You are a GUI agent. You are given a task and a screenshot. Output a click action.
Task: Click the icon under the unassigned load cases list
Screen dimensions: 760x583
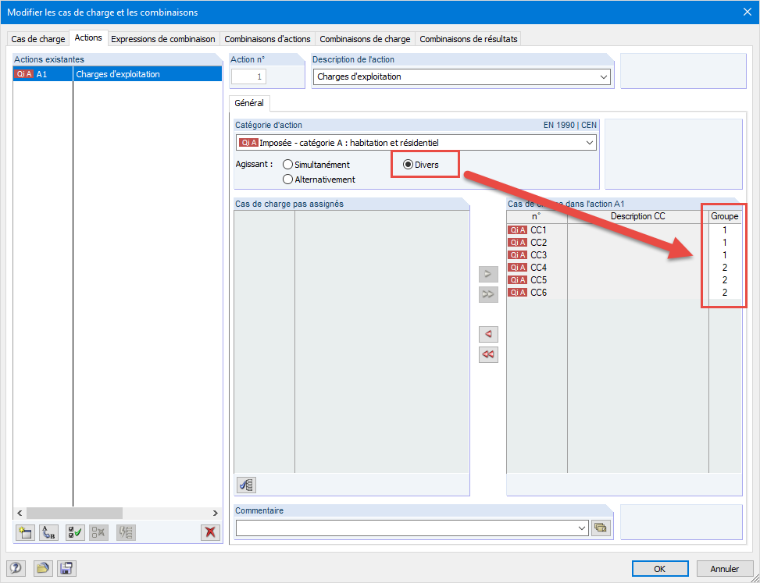pos(246,485)
